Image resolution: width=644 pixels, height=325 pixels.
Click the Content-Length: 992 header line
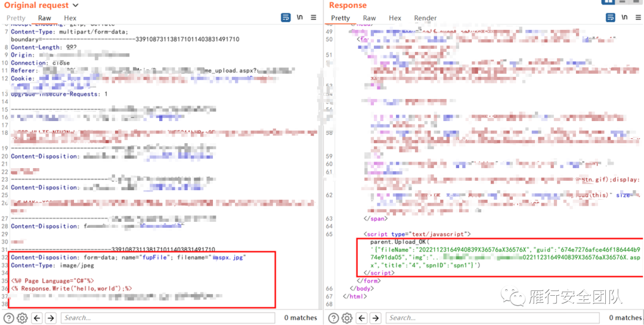(x=44, y=47)
